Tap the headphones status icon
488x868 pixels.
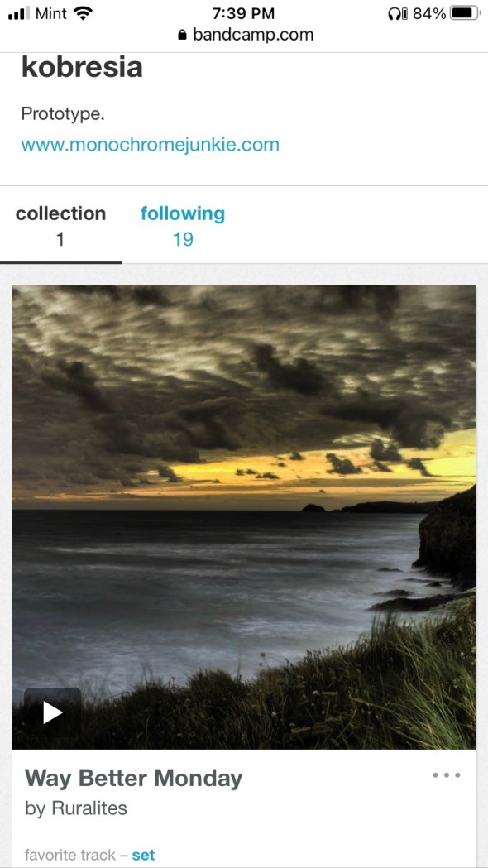(397, 13)
